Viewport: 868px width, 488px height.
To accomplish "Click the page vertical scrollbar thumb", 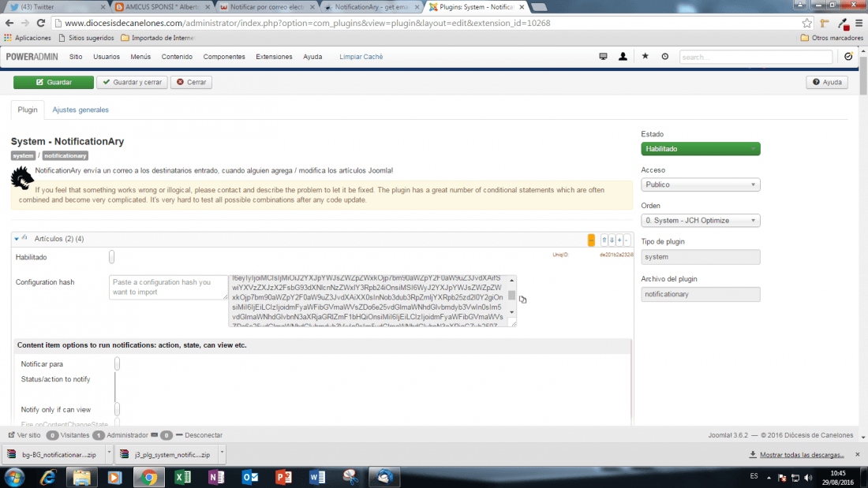I will coord(863,75).
